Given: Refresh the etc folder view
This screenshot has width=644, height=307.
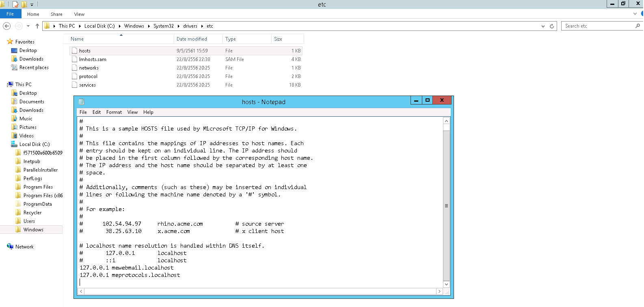Looking at the screenshot, I should pos(552,26).
